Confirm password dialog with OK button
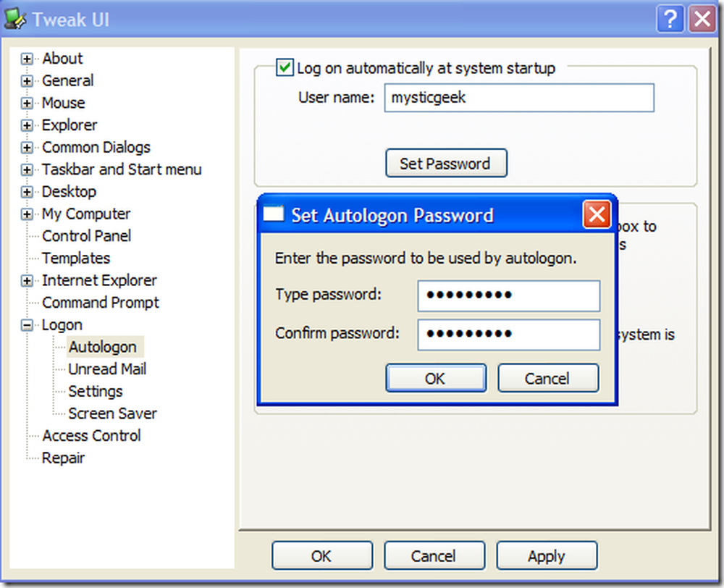724x588 pixels. point(436,378)
